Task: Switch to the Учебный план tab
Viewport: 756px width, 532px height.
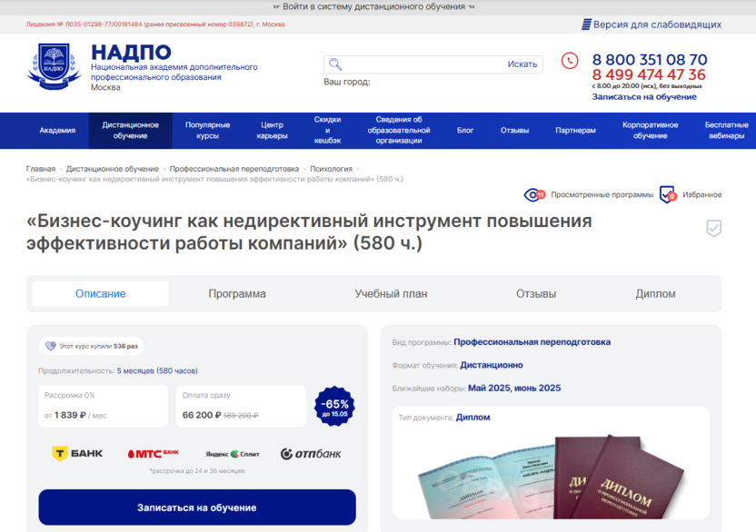Action: coord(391,294)
